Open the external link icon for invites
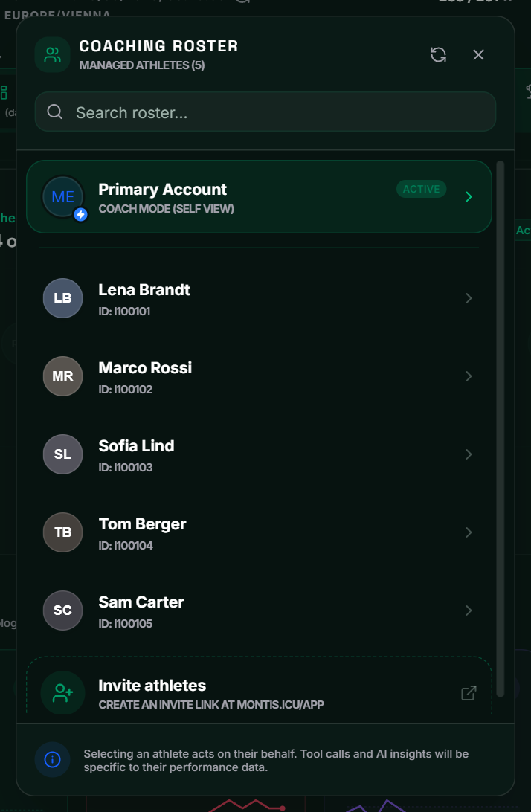Screen dimensions: 531x812 (469, 693)
